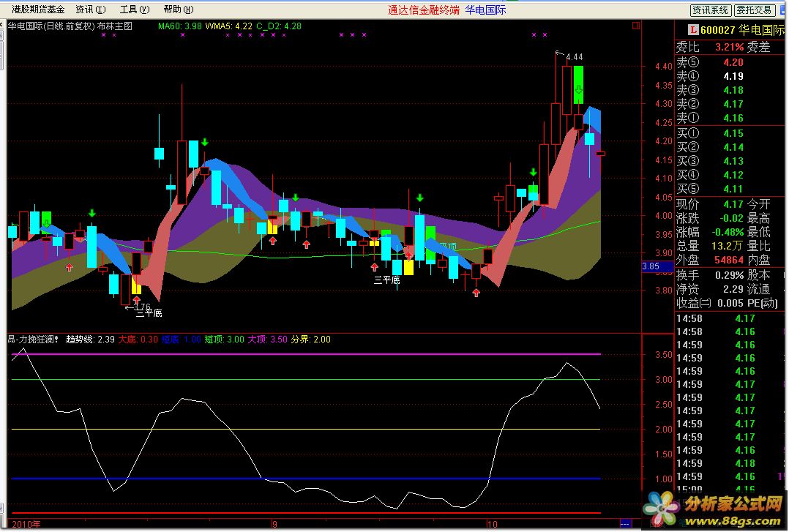
Task: Select the stock code 600027
Action: 717,30
